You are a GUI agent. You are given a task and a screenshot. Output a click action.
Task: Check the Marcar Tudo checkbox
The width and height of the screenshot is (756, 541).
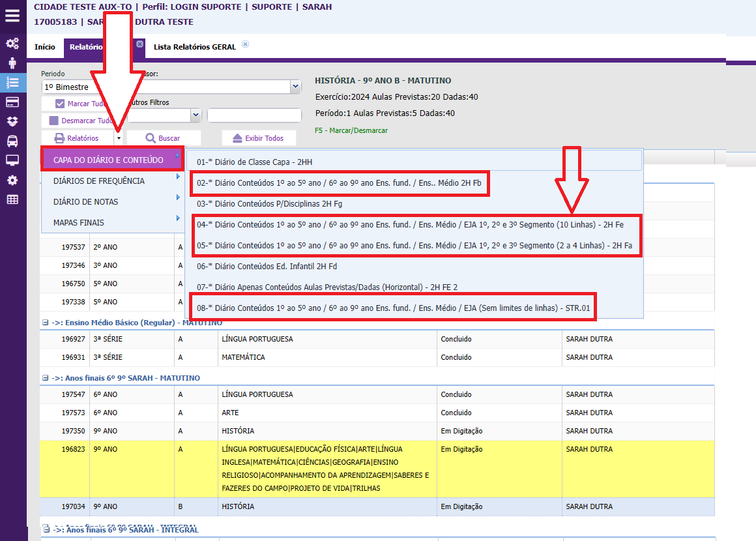(60, 104)
